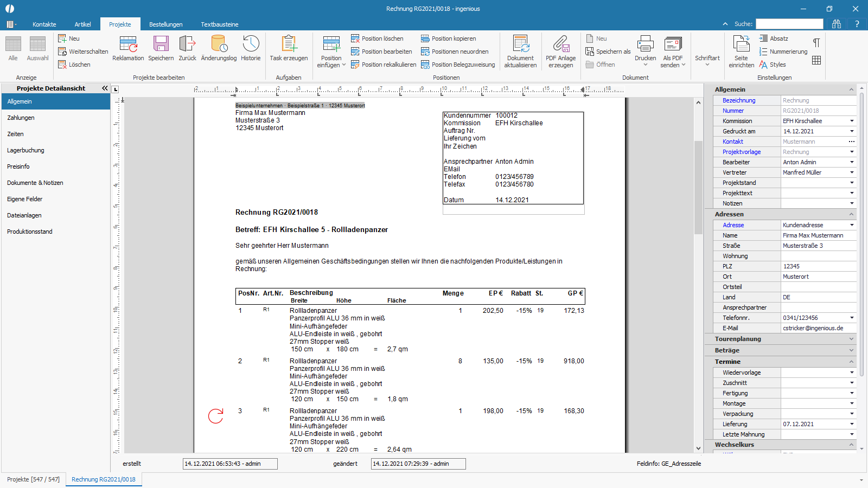868x488 pixels.
Task: Click the table grid icon in Einstellungen
Action: [x=816, y=60]
